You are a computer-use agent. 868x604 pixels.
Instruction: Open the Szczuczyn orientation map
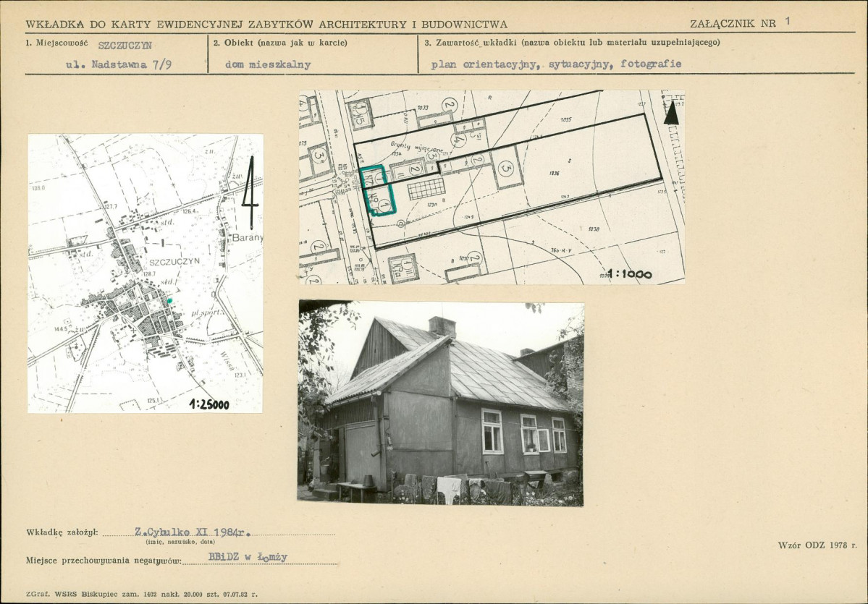(x=145, y=273)
